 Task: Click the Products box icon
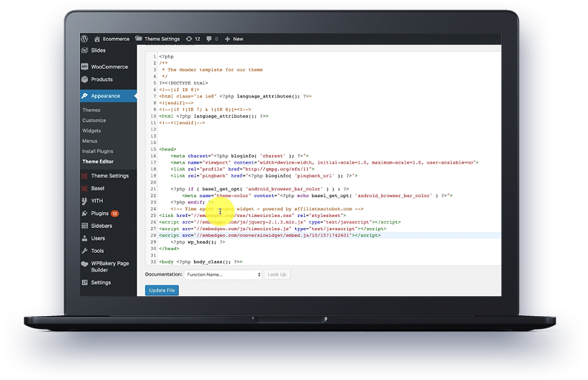pyautogui.click(x=84, y=79)
